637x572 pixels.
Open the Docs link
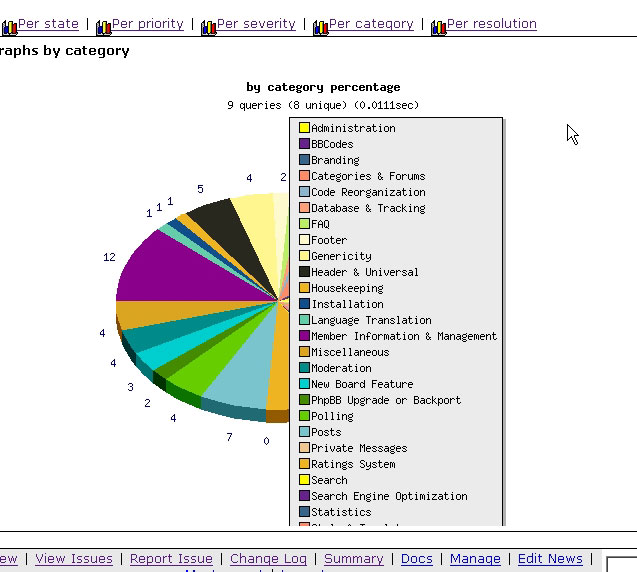tap(417, 559)
